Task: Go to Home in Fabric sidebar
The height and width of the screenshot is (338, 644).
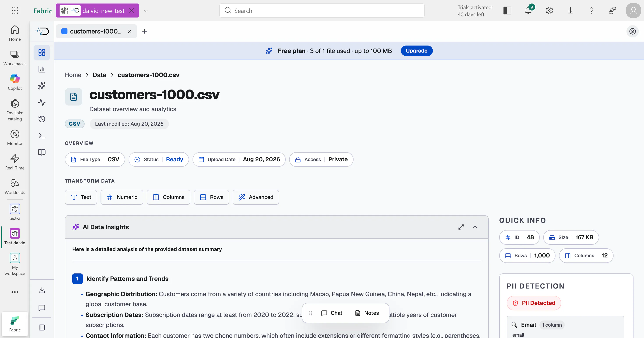Action: [x=15, y=33]
